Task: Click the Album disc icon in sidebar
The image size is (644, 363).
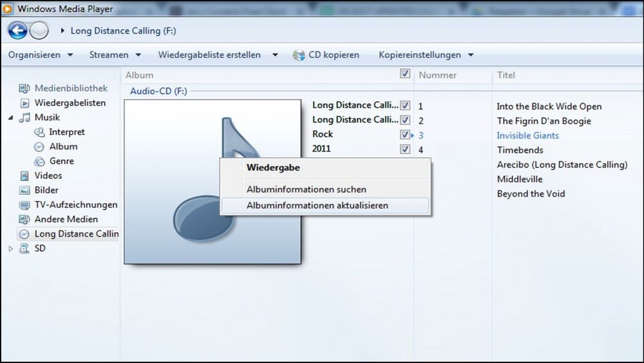Action: pos(39,147)
